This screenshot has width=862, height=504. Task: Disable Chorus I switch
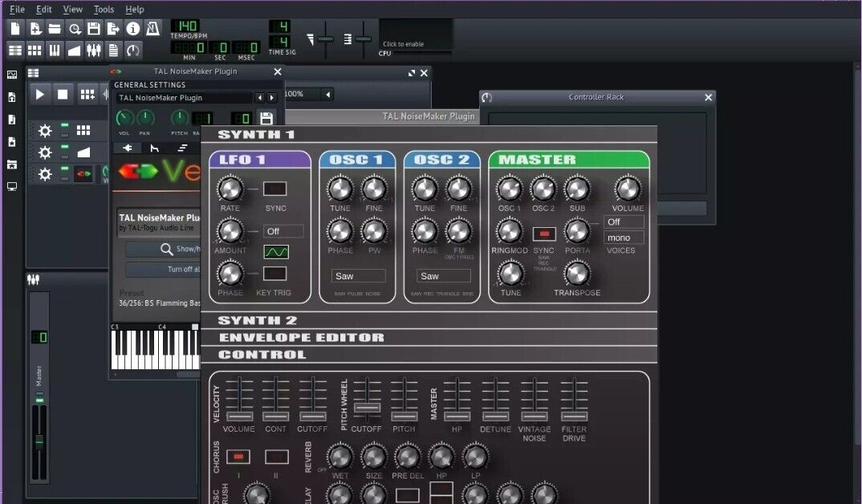click(238, 457)
